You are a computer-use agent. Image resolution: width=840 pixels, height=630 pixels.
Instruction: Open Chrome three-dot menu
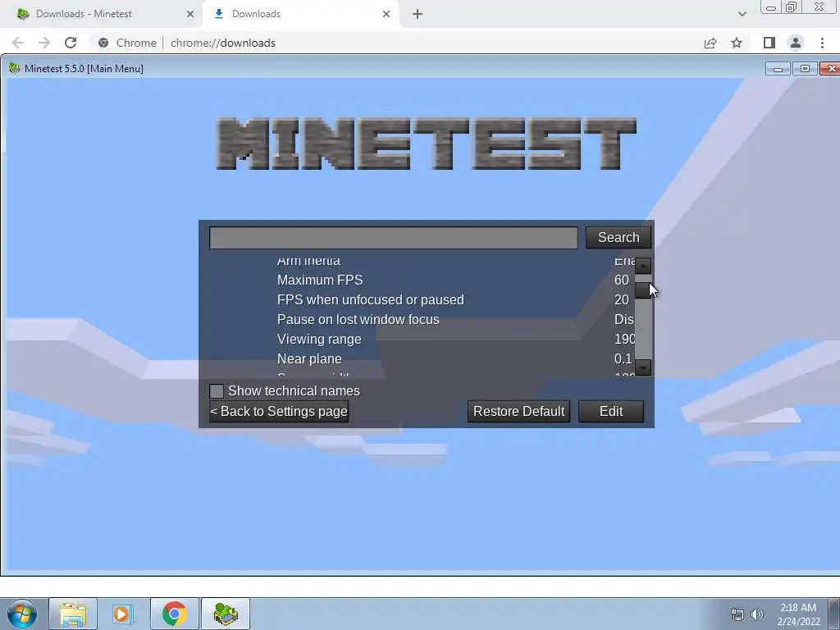click(x=822, y=43)
